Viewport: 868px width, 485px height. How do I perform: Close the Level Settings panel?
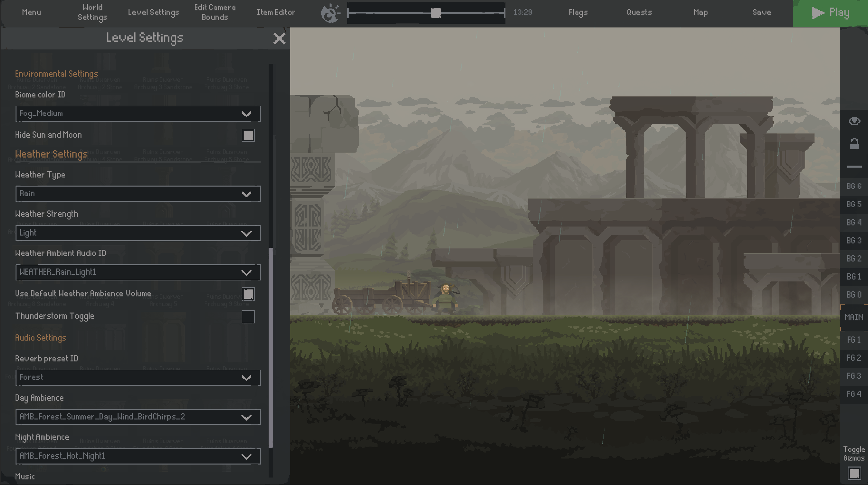click(x=279, y=38)
